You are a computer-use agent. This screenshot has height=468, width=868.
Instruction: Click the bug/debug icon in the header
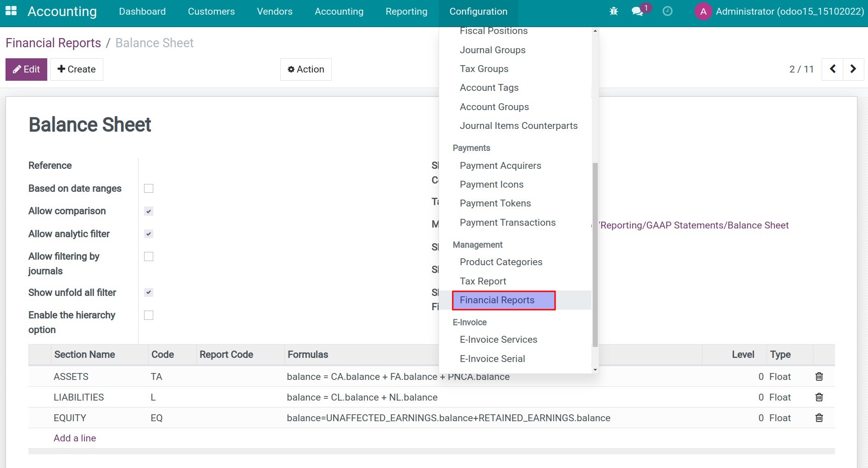tap(613, 11)
